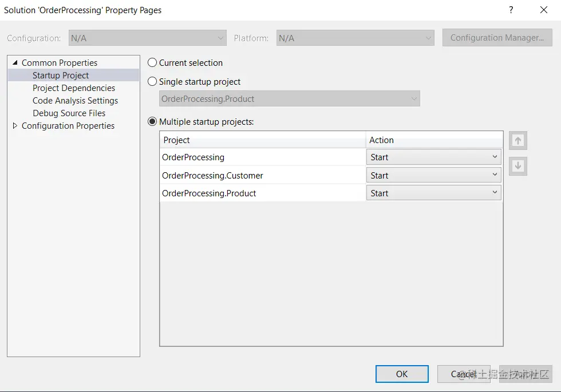This screenshot has height=392, width=561.
Task: Click the OK button
Action: [x=401, y=374]
